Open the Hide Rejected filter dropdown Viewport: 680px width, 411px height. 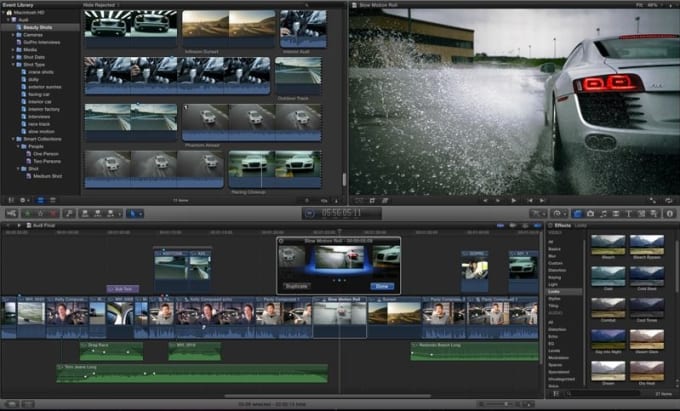coord(101,5)
